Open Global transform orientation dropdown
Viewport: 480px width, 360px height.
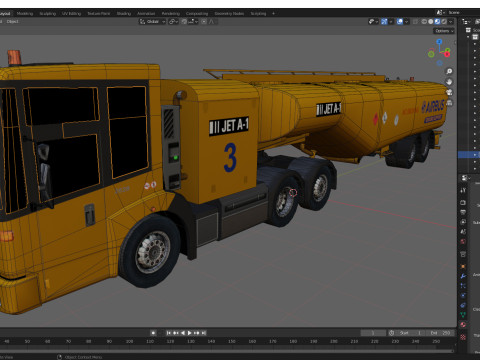(x=152, y=21)
